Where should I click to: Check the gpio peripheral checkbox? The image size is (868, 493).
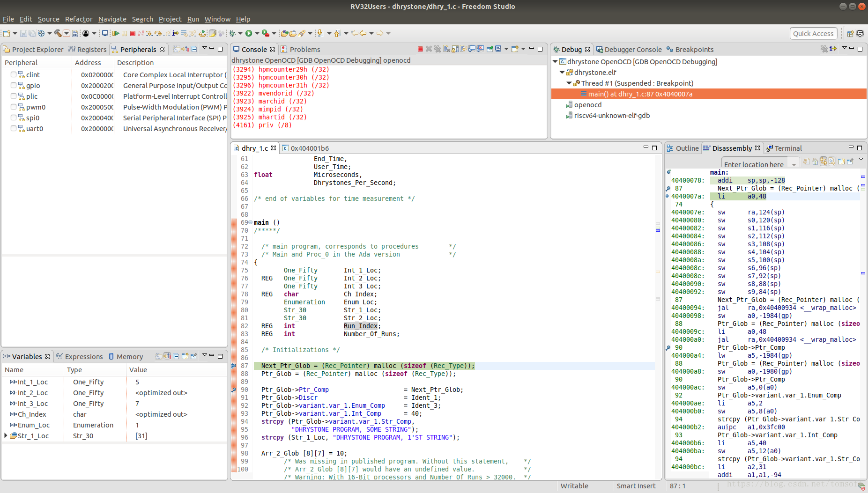point(14,85)
